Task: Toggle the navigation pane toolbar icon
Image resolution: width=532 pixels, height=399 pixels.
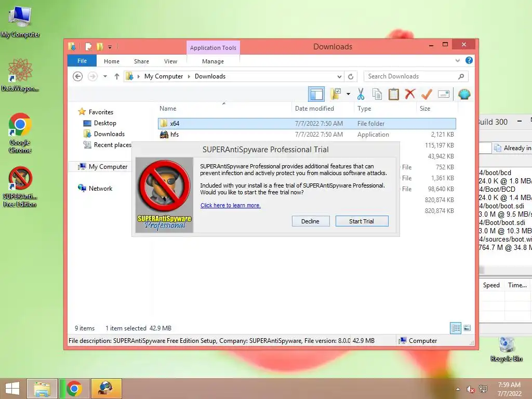Action: [x=316, y=94]
